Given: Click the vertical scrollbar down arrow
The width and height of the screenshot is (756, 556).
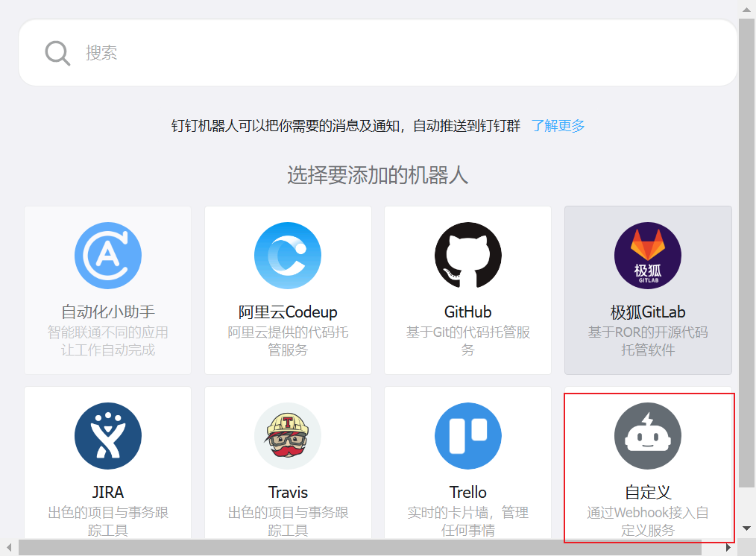Looking at the screenshot, I should coord(746,528).
